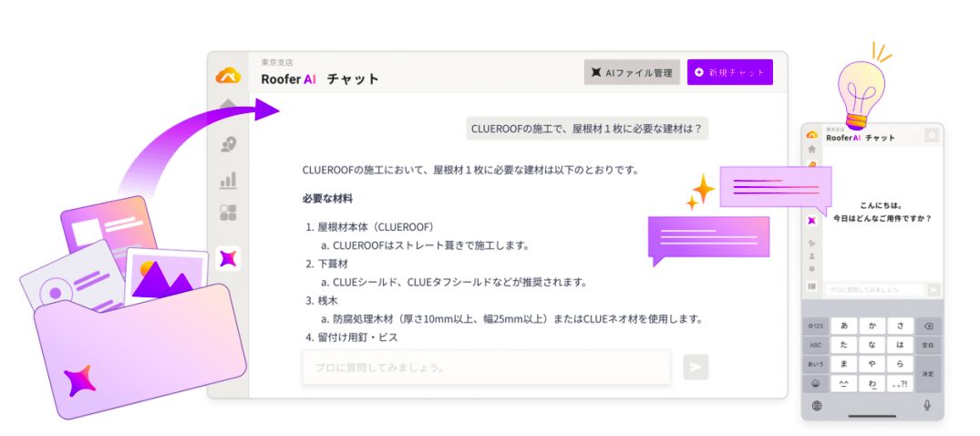Tap the globe language icon on keyboard
The image size is (980, 436).
816,405
